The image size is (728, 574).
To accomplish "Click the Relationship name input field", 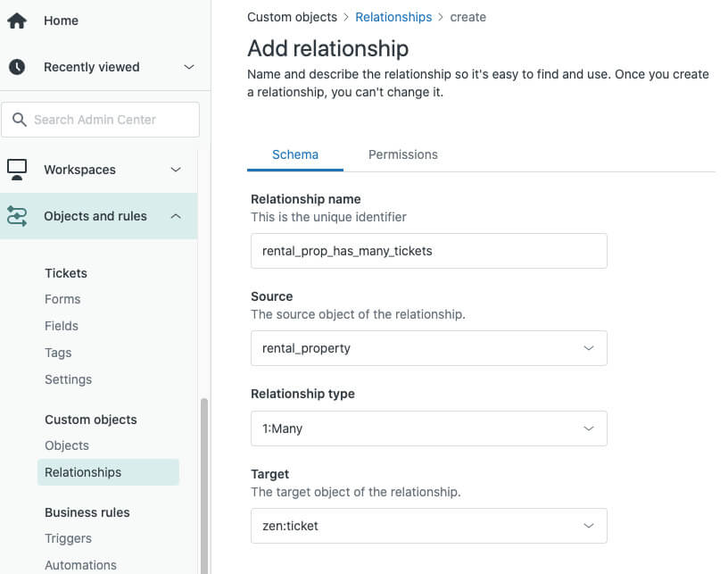I will (428, 251).
